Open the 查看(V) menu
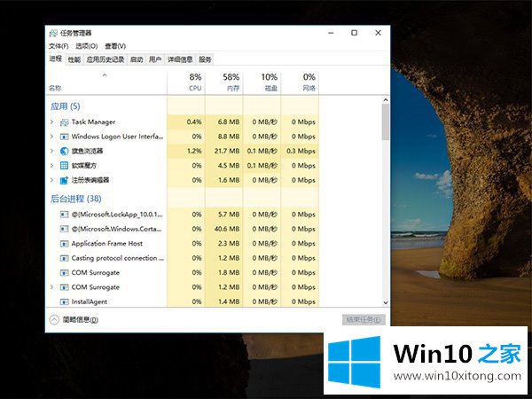Viewport: 532px width, 399px height. [x=114, y=46]
